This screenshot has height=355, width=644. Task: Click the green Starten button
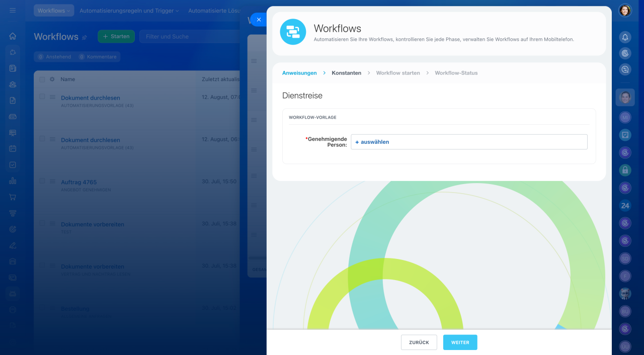[x=116, y=36]
